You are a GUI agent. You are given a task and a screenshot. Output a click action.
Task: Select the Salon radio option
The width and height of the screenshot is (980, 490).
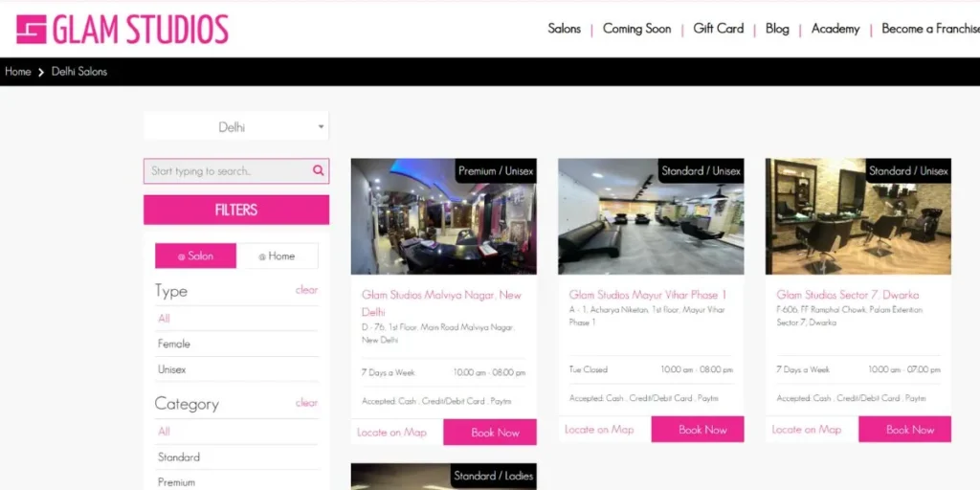click(x=195, y=256)
